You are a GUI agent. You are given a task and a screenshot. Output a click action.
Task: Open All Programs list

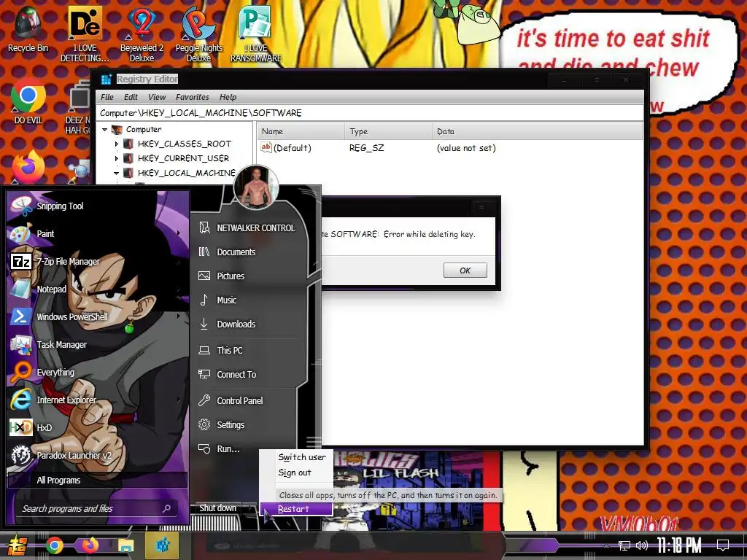58,480
